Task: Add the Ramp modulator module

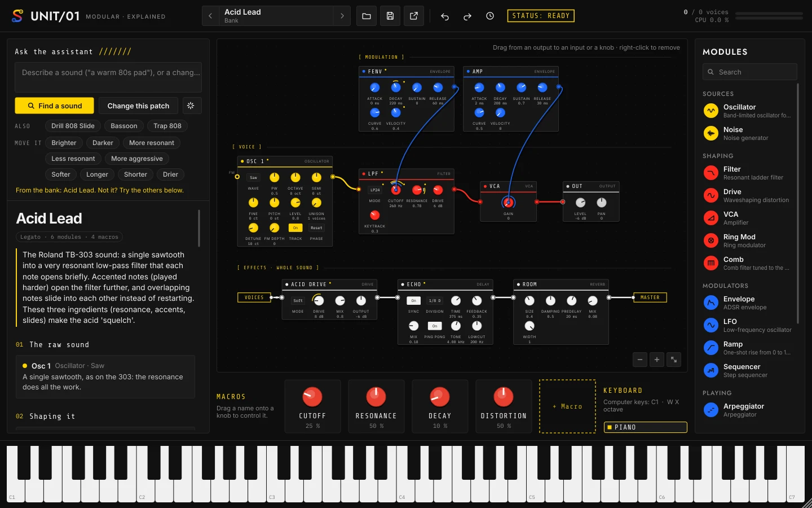Action: (x=711, y=348)
